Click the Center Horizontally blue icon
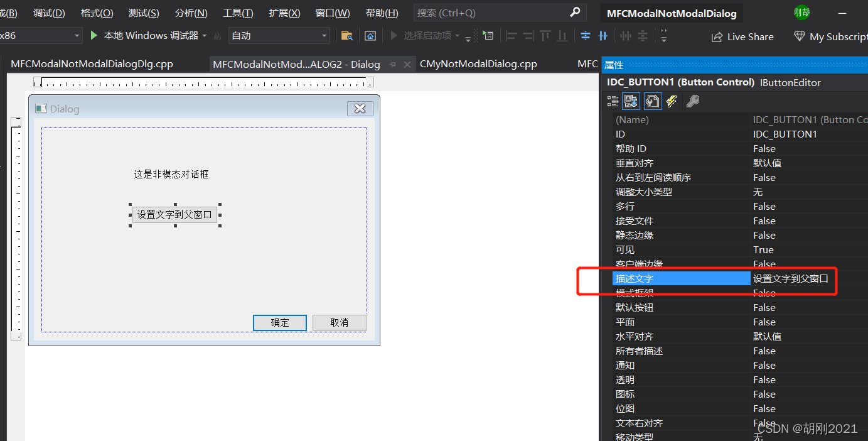 pos(603,36)
